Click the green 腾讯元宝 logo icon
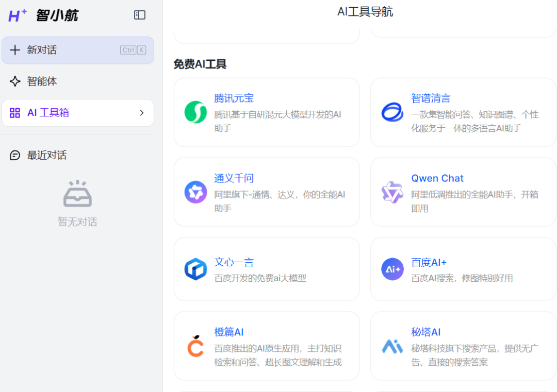The height and width of the screenshot is (392, 557). coord(196,112)
